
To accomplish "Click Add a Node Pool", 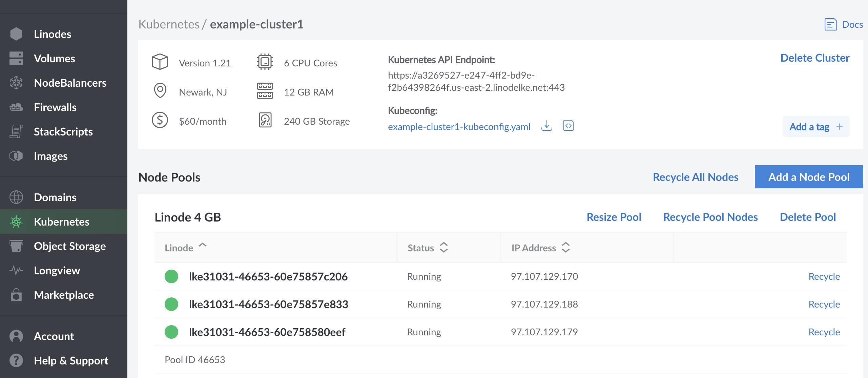I will click(x=809, y=176).
